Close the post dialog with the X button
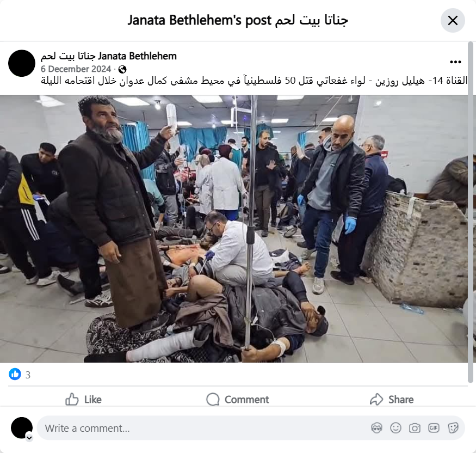The width and height of the screenshot is (476, 453). [x=453, y=21]
